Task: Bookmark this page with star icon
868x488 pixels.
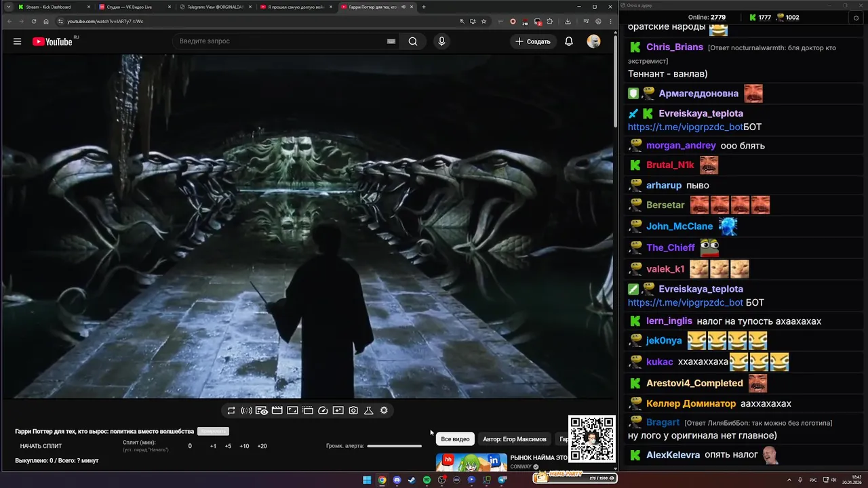Action: pos(484,21)
